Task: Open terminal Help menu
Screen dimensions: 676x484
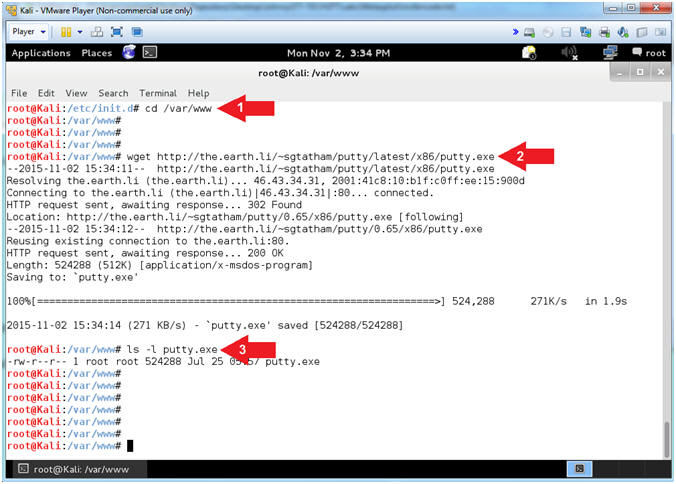Action: tap(198, 93)
